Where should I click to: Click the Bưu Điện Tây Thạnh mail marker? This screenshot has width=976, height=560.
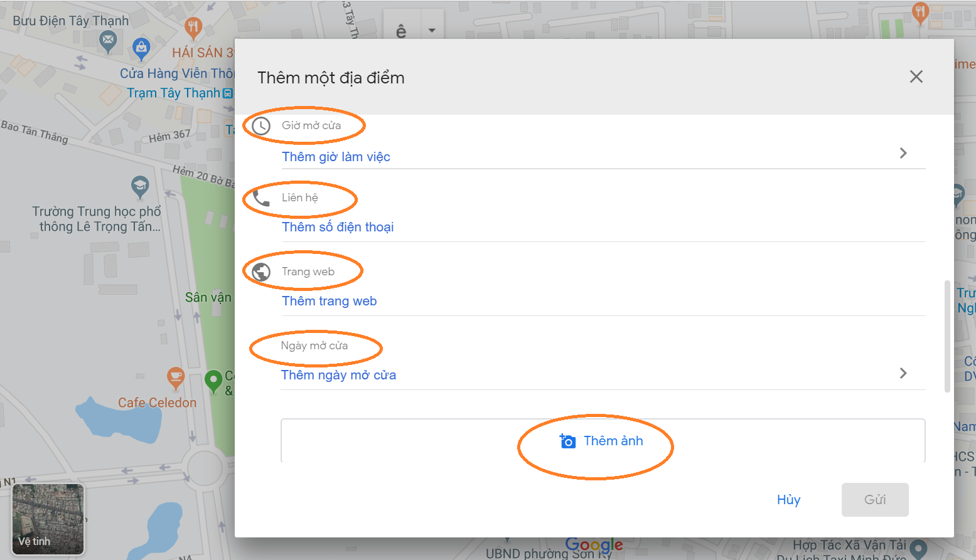(x=108, y=42)
